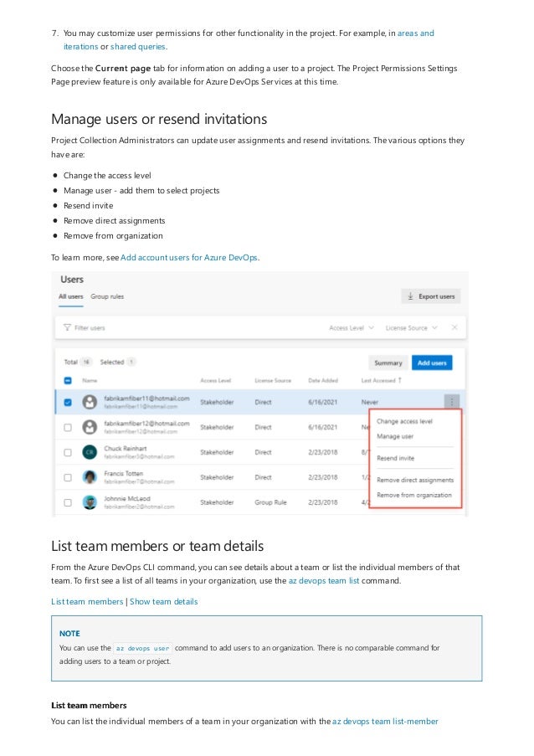Click the 'Francis Totten' name text
The width and height of the screenshot is (534, 756).
(123, 474)
